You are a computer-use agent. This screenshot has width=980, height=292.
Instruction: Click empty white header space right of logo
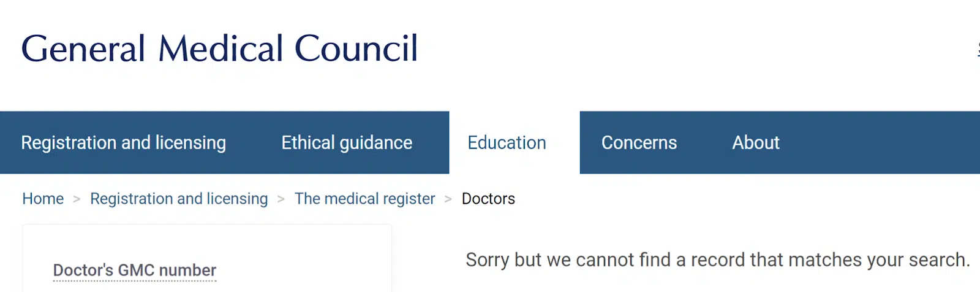coord(674,49)
